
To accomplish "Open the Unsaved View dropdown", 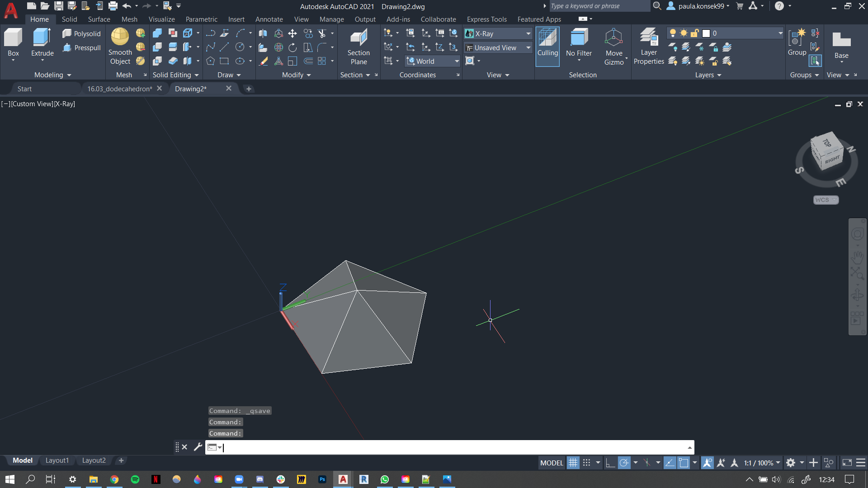I will pyautogui.click(x=498, y=47).
